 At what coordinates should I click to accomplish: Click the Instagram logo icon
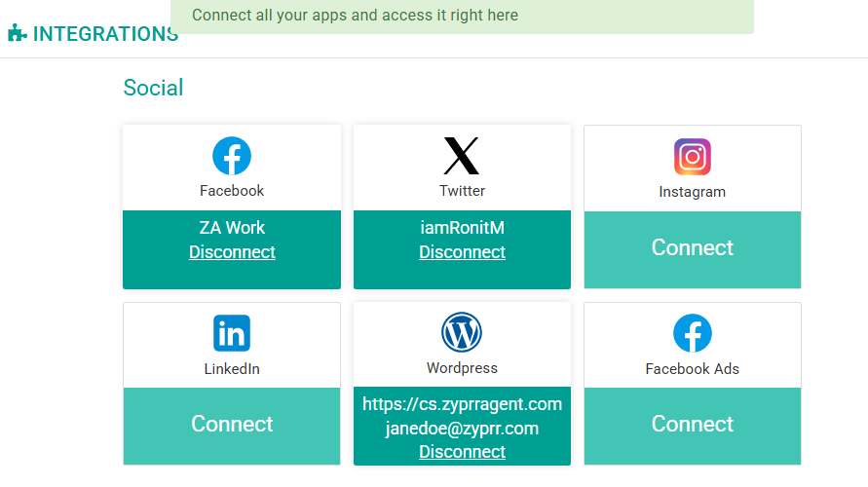692,157
